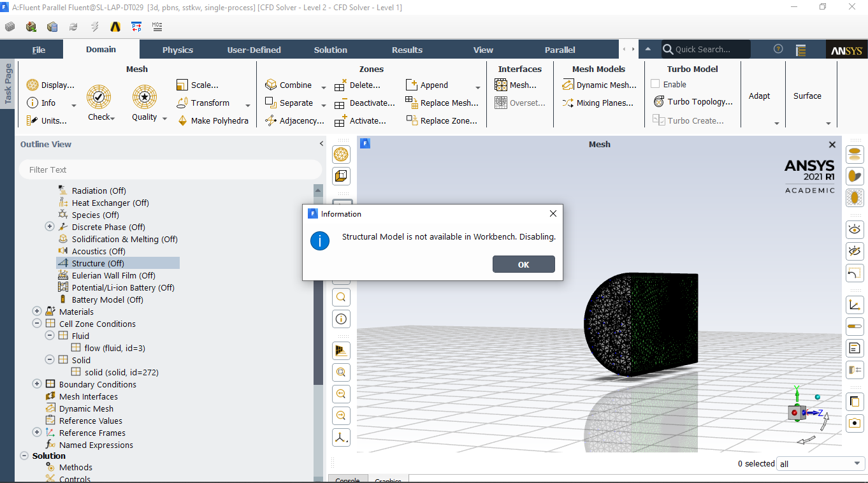
Task: Collapse the Cell Zone Conditions node
Action: pos(37,324)
